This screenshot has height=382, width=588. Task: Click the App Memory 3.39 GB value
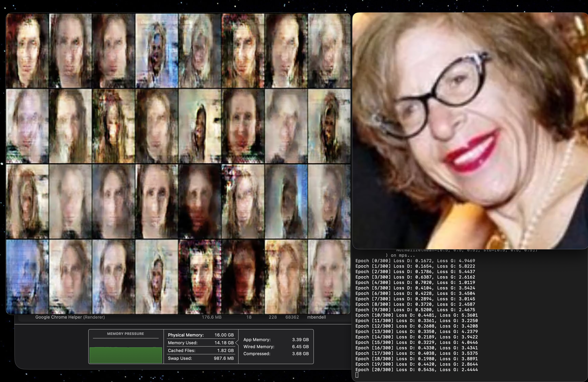pyautogui.click(x=300, y=340)
